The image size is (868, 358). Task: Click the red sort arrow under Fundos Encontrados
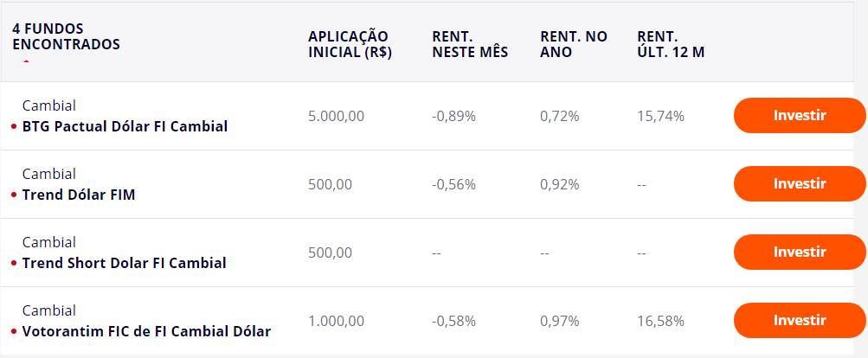click(x=26, y=62)
